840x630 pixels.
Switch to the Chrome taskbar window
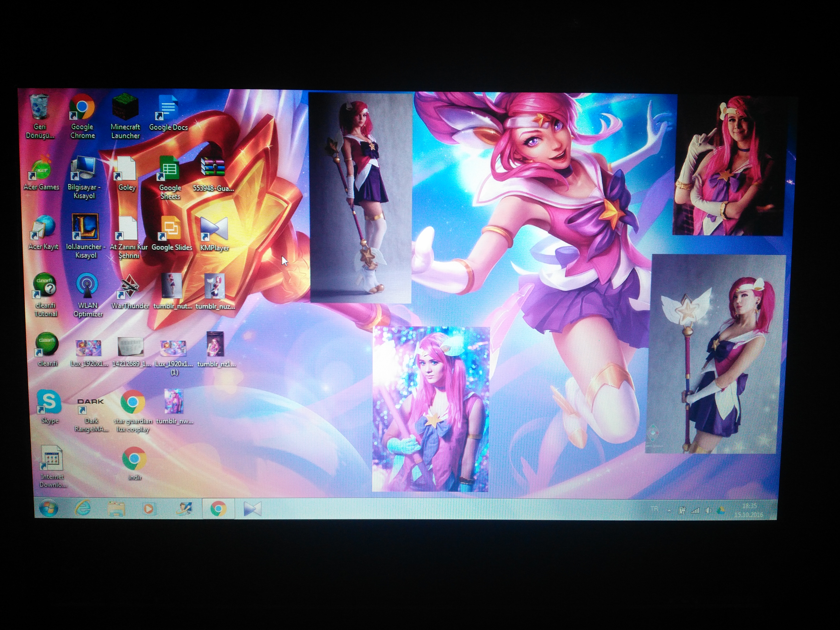click(218, 508)
